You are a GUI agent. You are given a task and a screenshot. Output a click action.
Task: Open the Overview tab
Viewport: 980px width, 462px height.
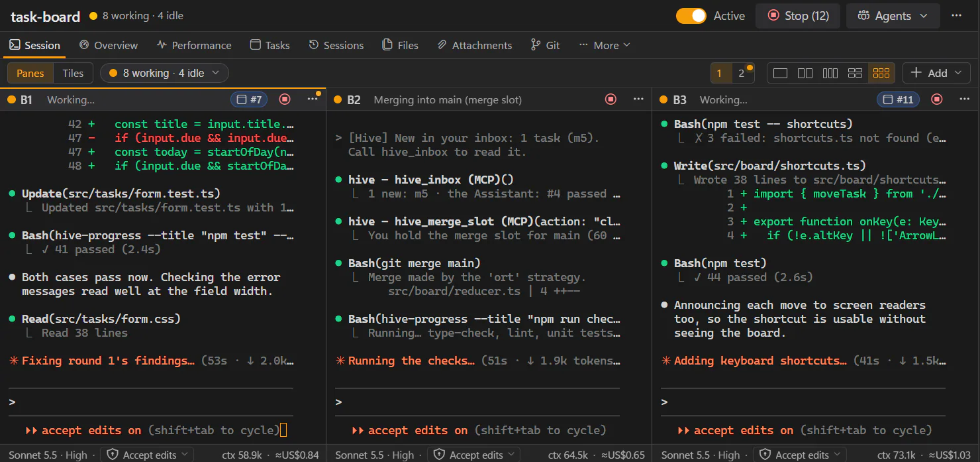click(109, 45)
